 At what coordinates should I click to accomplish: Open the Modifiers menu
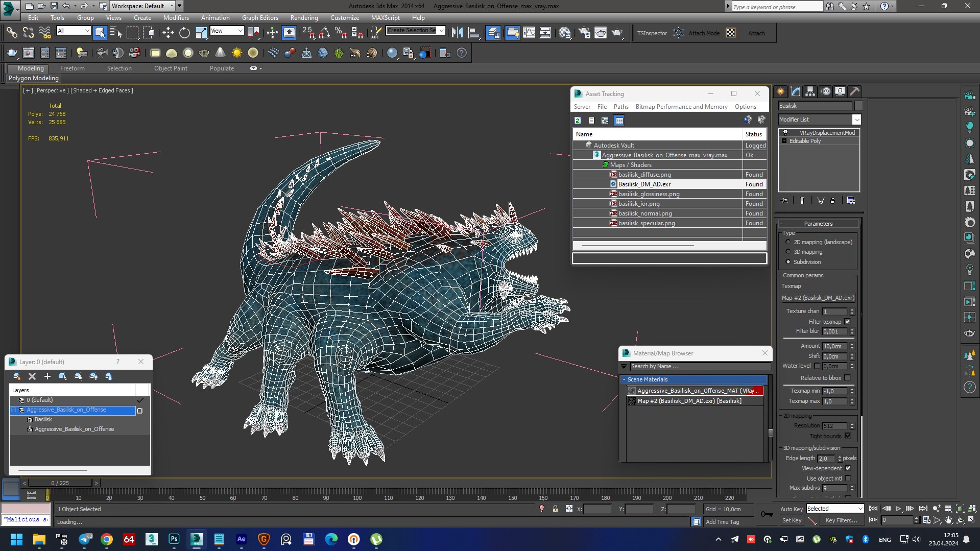176,17
